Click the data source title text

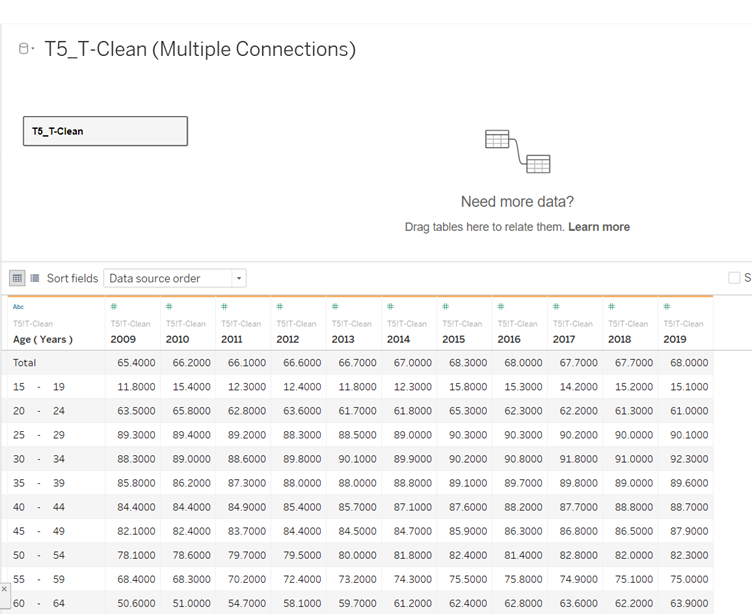(x=200, y=49)
